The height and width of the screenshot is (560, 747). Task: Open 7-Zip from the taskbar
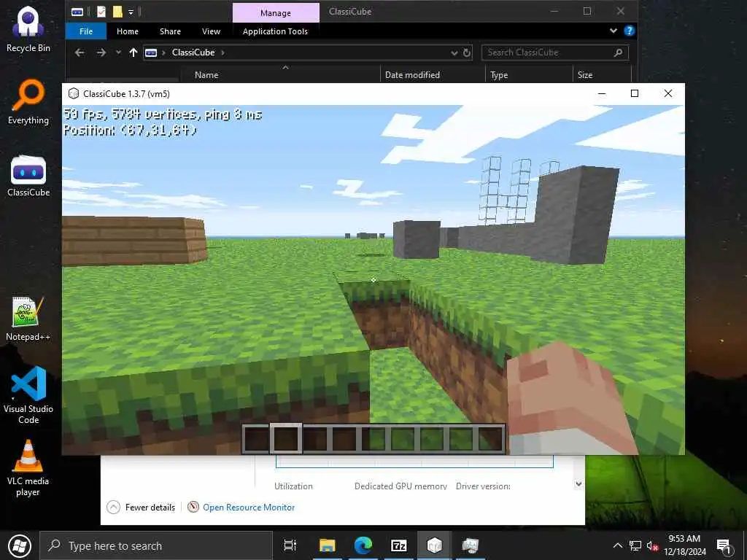click(x=399, y=545)
